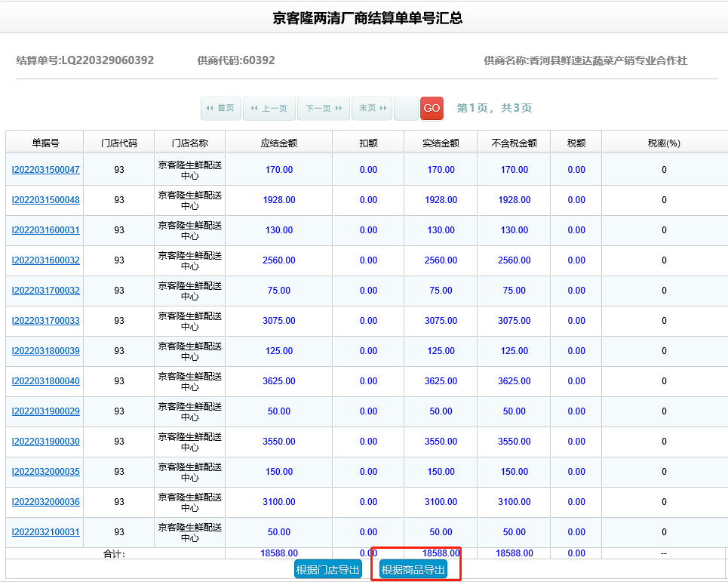The width and height of the screenshot is (728, 582).
Task: Click 不含税金额 value 130.00
Action: (515, 230)
